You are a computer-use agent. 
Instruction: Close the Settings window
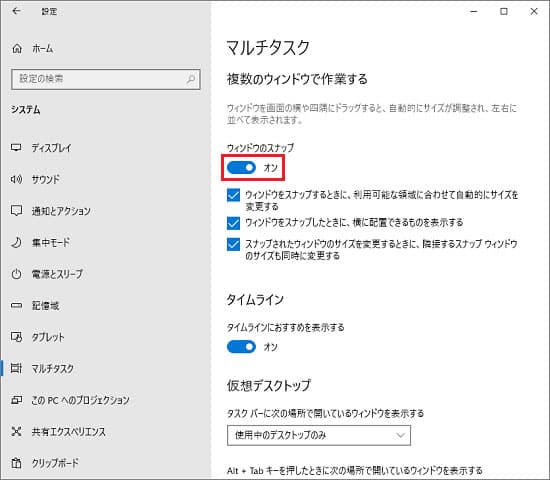pyautogui.click(x=534, y=12)
